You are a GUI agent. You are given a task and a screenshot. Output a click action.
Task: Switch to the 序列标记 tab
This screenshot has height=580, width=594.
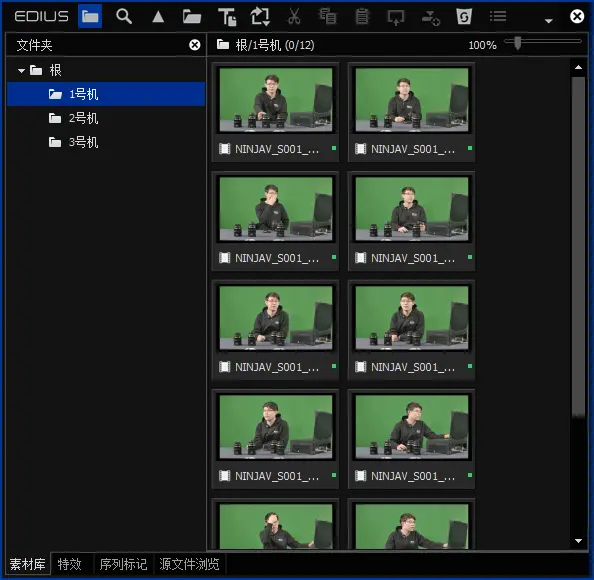[x=123, y=564]
